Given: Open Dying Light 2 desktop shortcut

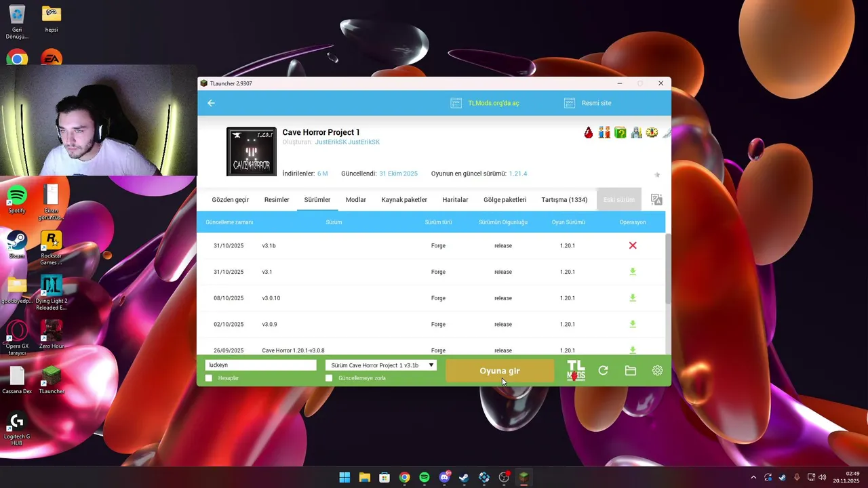Looking at the screenshot, I should click(x=51, y=293).
